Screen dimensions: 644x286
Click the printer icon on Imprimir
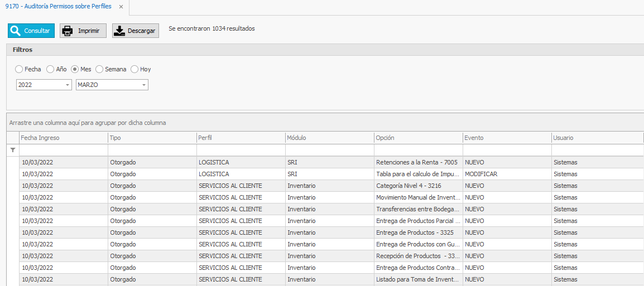coord(68,31)
